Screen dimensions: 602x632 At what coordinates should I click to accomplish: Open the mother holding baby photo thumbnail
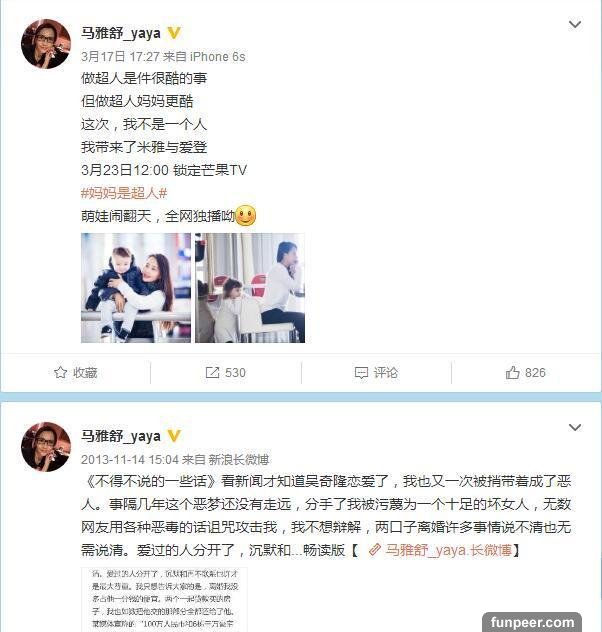point(136,288)
